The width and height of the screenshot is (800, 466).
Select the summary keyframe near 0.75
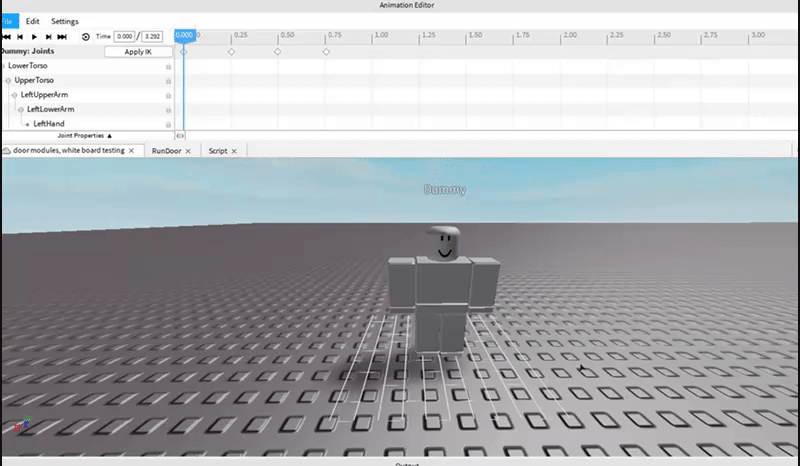pyautogui.click(x=326, y=52)
